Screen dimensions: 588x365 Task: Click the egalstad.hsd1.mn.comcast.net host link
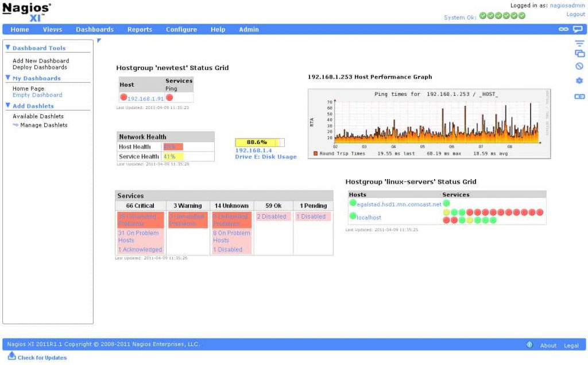[x=399, y=204]
